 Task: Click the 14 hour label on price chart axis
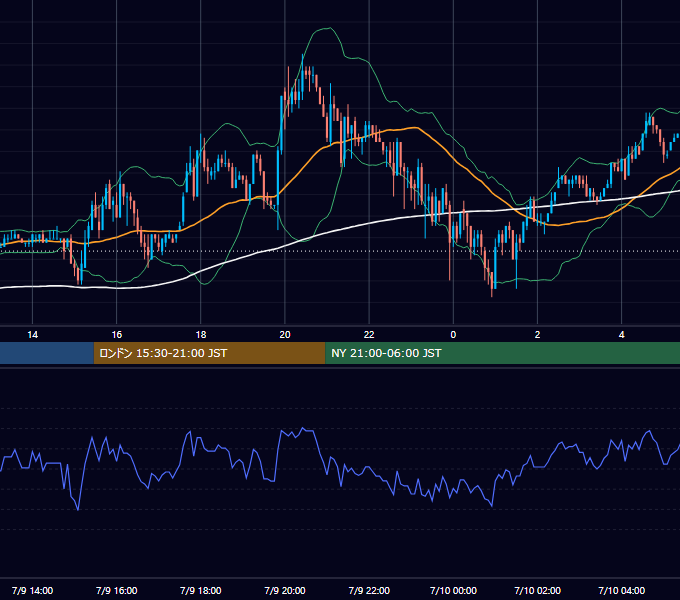click(33, 335)
